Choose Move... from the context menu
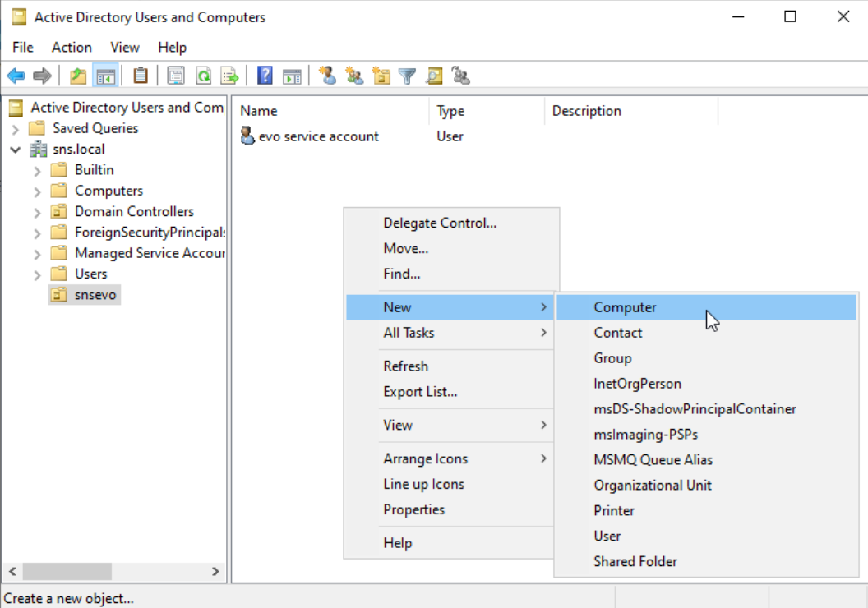This screenshot has height=608, width=868. (x=450, y=248)
